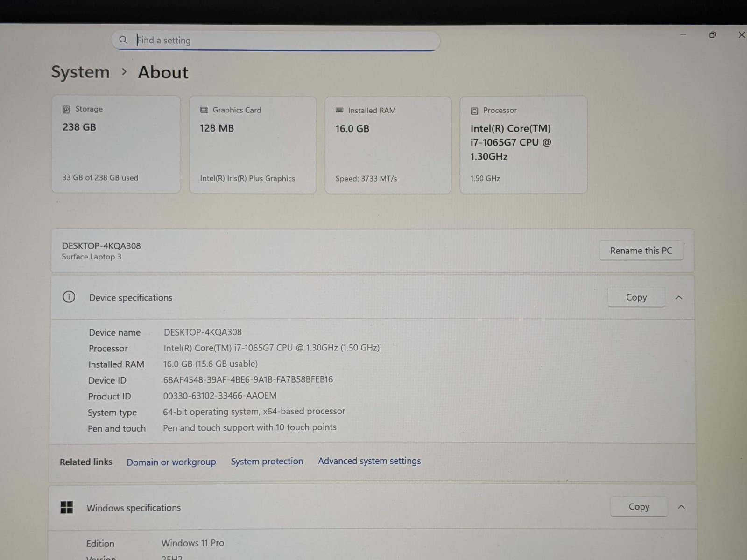Click the Edition label
Image resolution: width=747 pixels, height=560 pixels.
[x=100, y=543]
